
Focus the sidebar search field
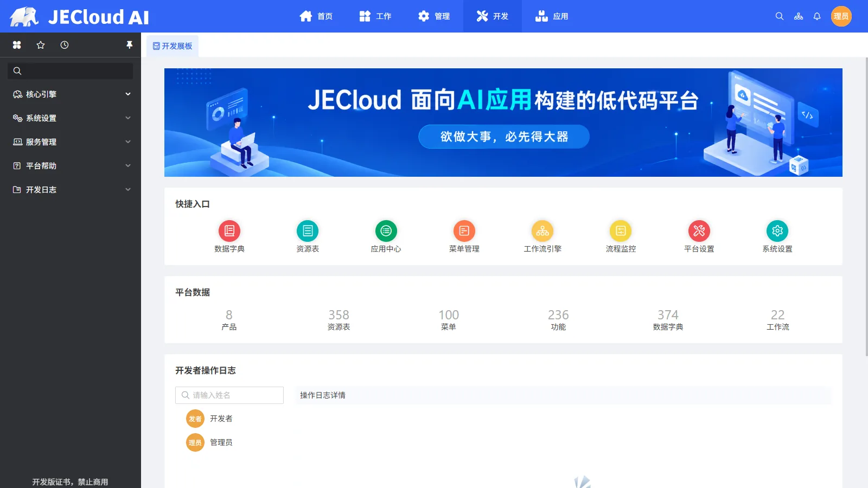point(71,71)
